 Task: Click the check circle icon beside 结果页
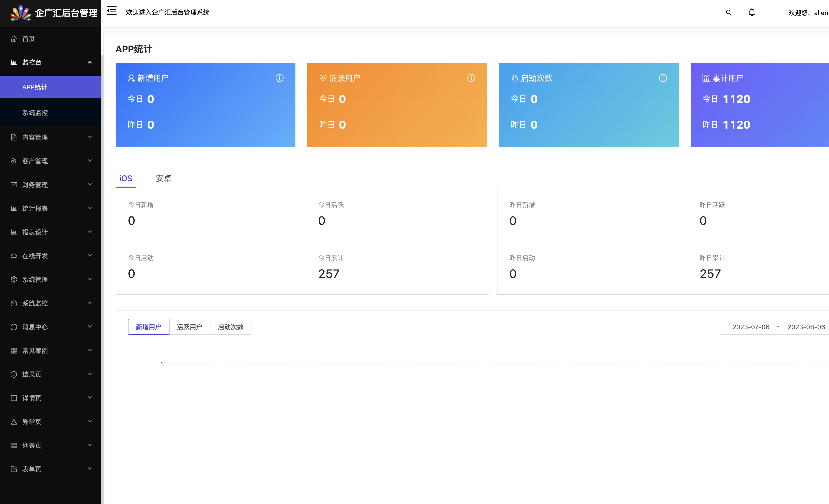click(x=14, y=374)
